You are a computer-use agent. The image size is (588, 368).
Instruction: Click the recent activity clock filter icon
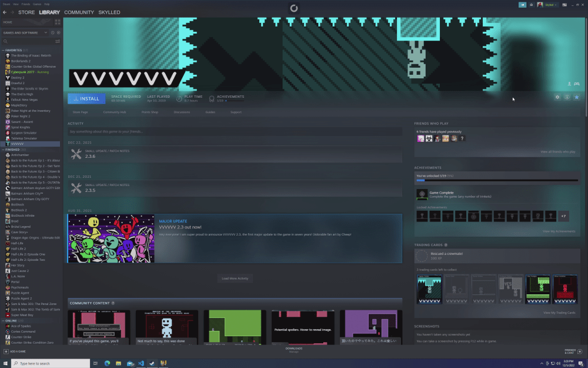tap(52, 32)
